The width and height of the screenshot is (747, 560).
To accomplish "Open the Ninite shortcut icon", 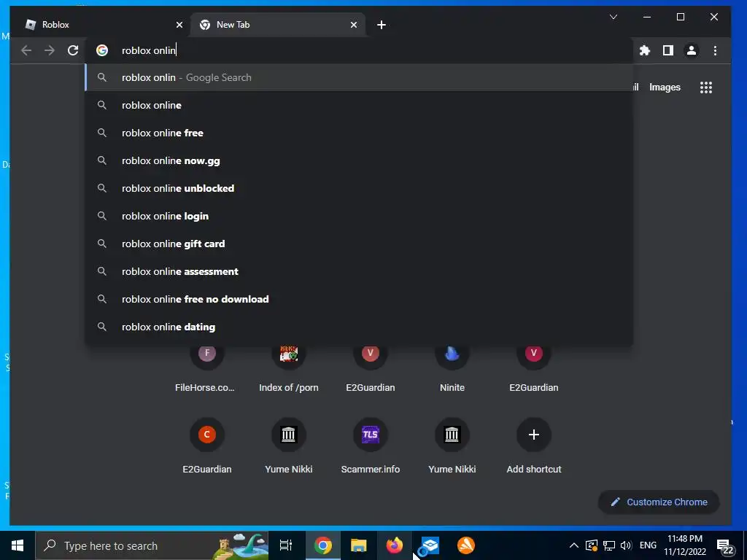I will (x=452, y=353).
